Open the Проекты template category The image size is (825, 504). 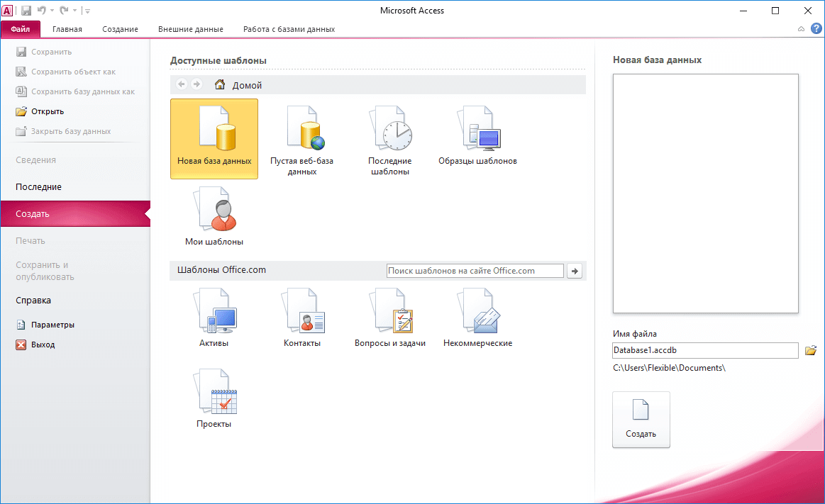[214, 398]
